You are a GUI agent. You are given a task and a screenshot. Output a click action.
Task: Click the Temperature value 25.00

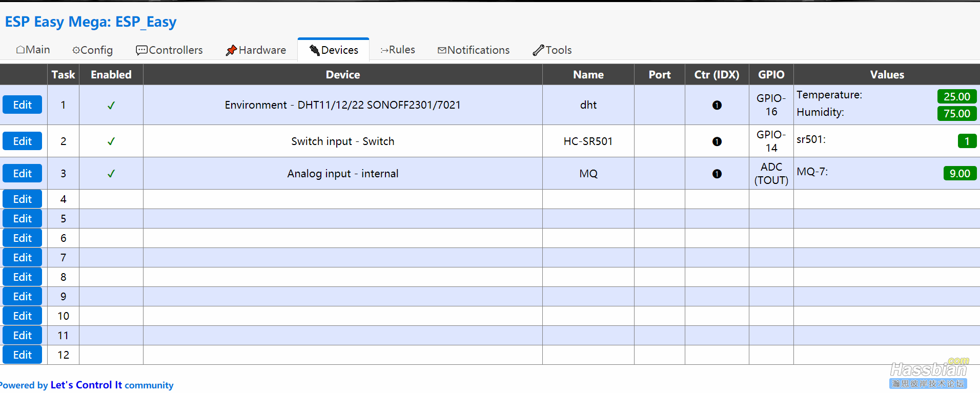point(957,96)
